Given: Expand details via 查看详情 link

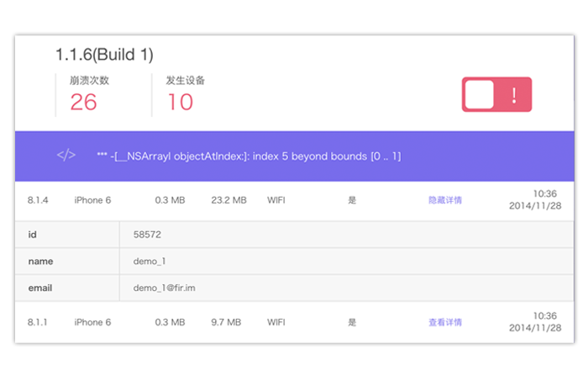Looking at the screenshot, I should [444, 322].
